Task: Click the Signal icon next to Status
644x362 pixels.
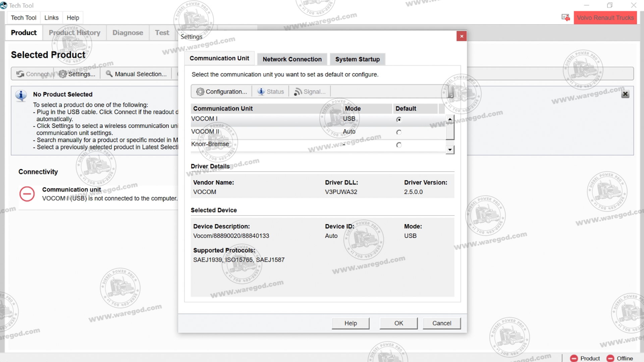Action: point(298,91)
